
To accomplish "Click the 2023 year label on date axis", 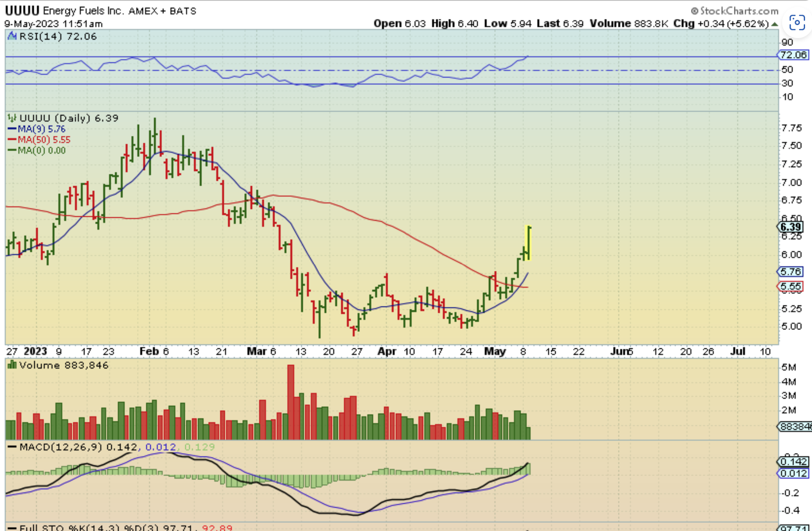I will click(x=35, y=351).
